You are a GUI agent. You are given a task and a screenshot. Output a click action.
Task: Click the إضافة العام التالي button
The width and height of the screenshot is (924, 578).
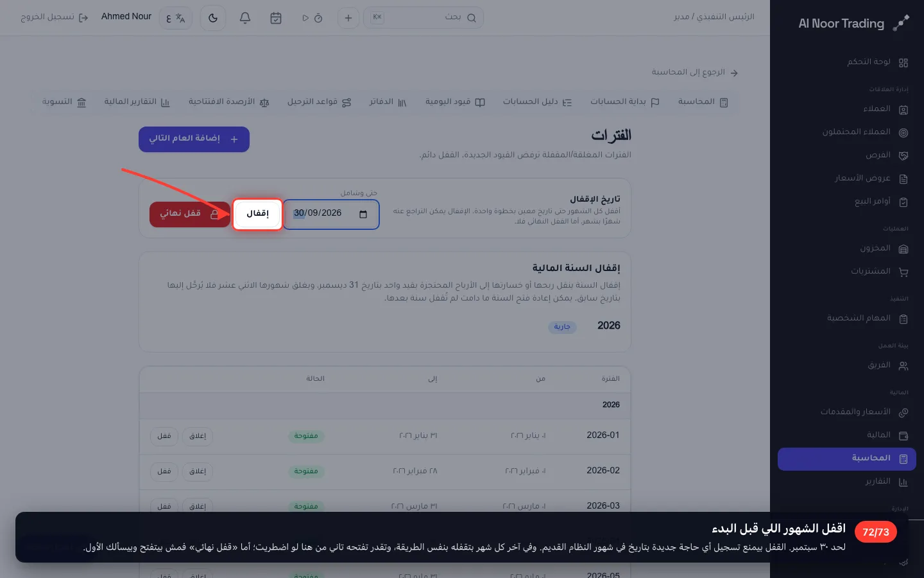click(194, 139)
